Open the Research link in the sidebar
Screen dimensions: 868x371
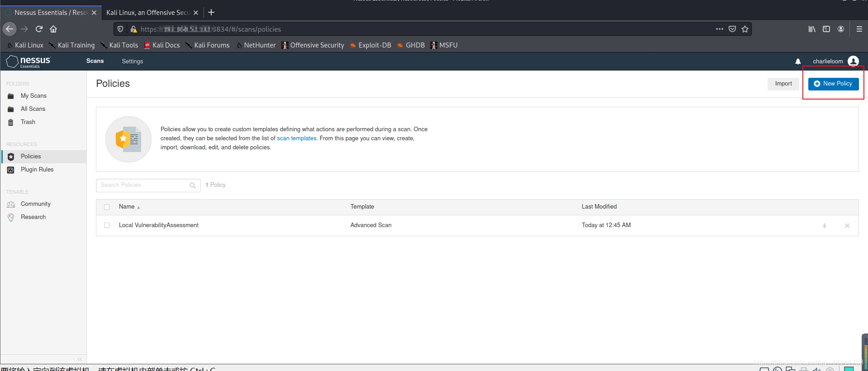[x=33, y=217]
